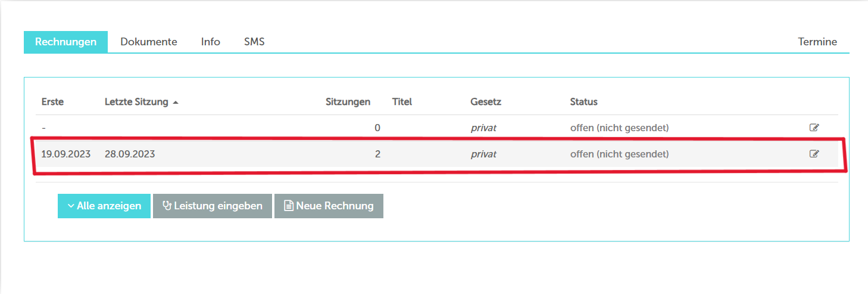Click edit icon on the 0-session invoice row
Image resolution: width=868 pixels, height=294 pixels.
coord(814,128)
